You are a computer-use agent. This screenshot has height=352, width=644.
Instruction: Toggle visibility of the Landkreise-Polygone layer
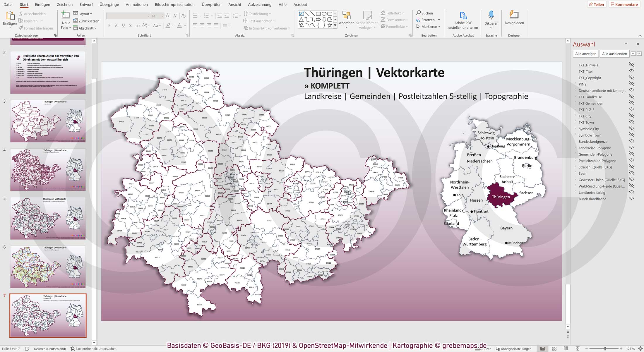pos(631,148)
